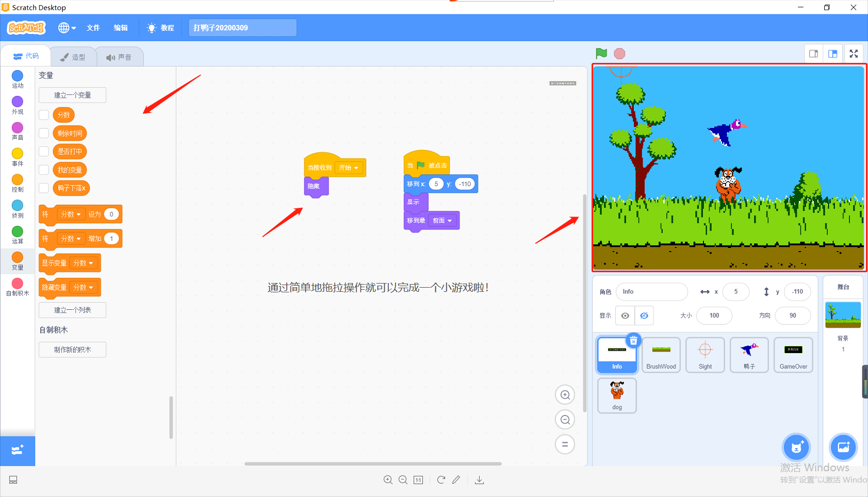Select the dog sprite
Viewport: 868px width, 497px height.
click(617, 395)
